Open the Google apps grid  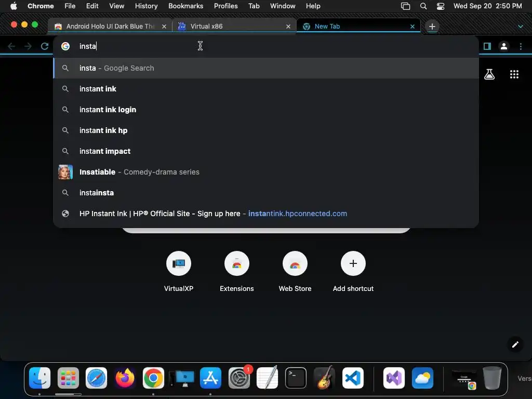click(x=514, y=74)
